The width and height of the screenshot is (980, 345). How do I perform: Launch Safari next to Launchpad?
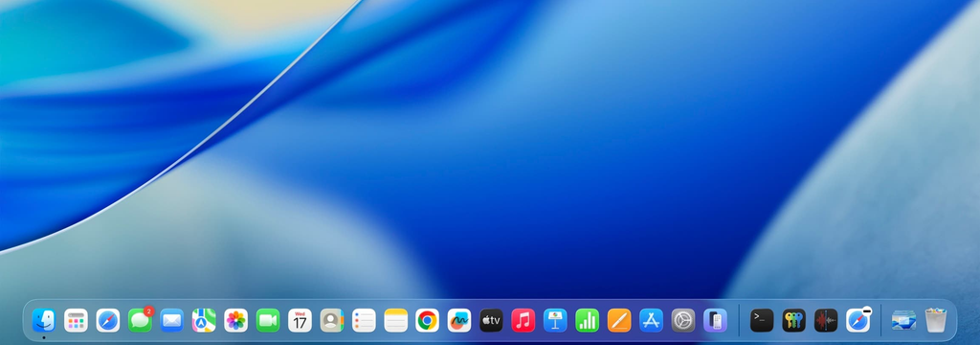[108, 321]
